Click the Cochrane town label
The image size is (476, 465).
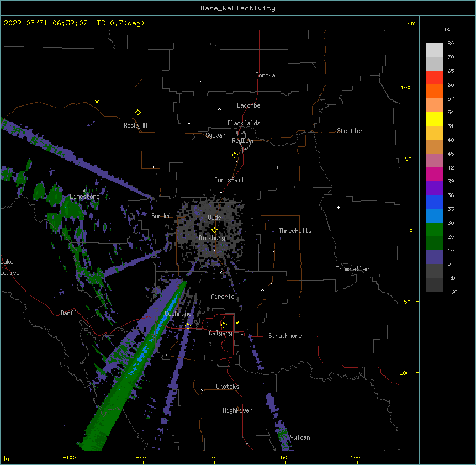click(x=178, y=314)
